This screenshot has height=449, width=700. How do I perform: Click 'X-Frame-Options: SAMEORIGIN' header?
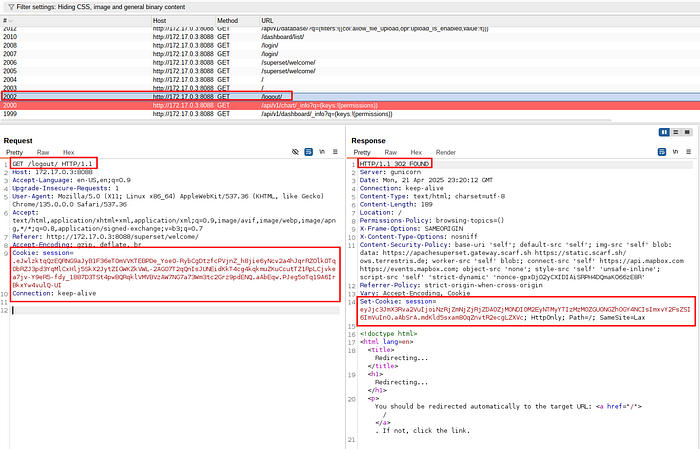point(412,229)
